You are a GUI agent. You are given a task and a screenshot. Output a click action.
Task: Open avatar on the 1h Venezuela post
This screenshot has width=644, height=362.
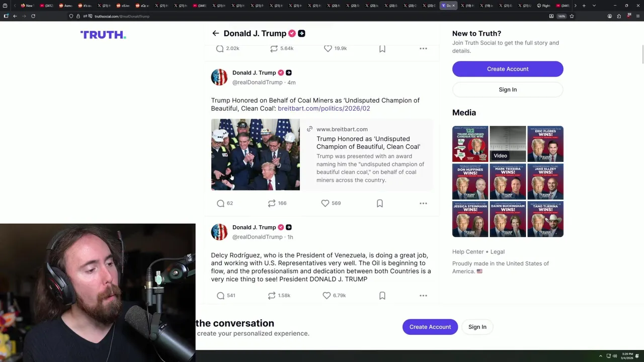219,232
